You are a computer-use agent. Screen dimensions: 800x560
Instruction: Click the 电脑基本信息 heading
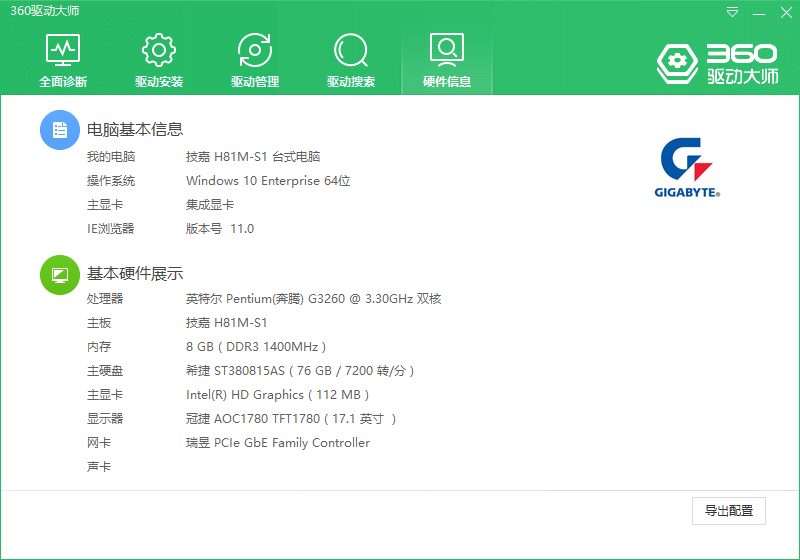[x=135, y=130]
